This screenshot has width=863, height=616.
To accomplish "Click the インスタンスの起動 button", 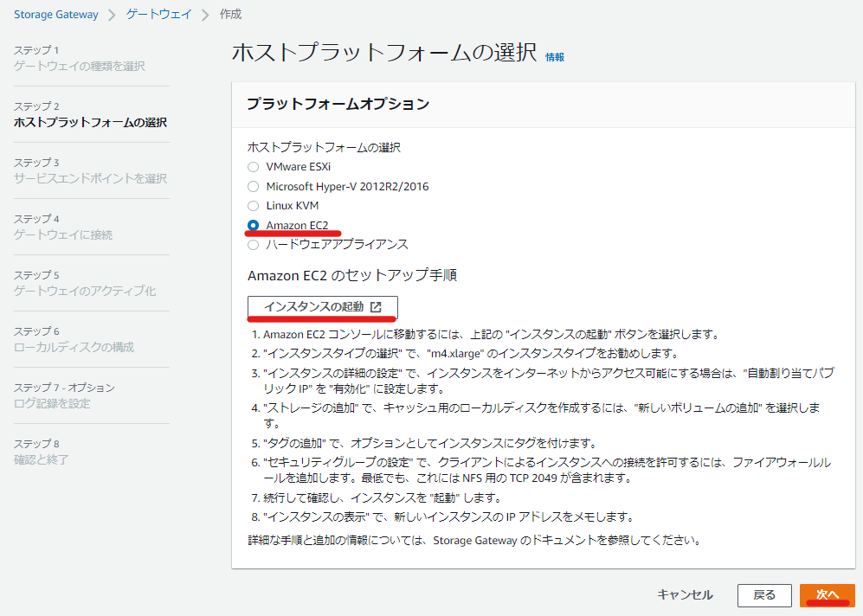I will tap(314, 308).
